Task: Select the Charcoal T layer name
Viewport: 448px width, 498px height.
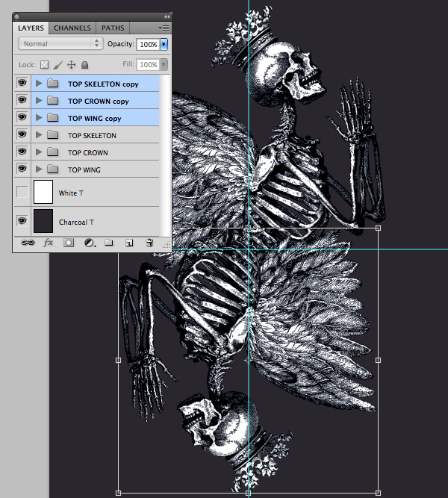Action: pyautogui.click(x=76, y=222)
